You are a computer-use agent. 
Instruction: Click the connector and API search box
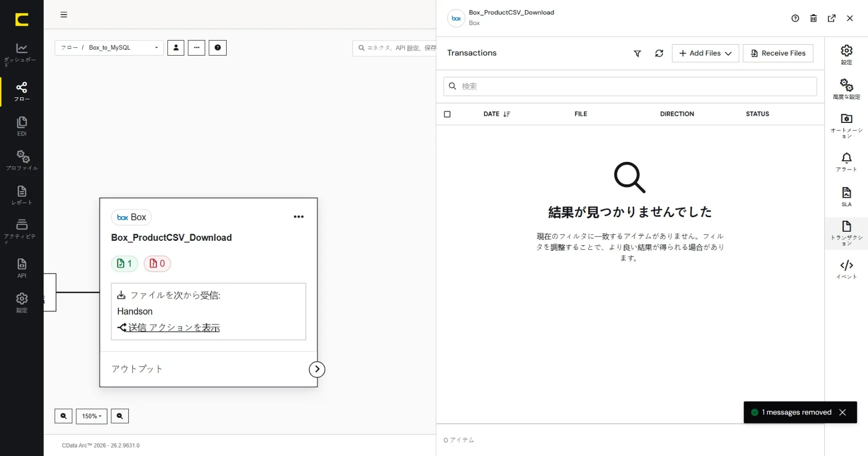395,48
